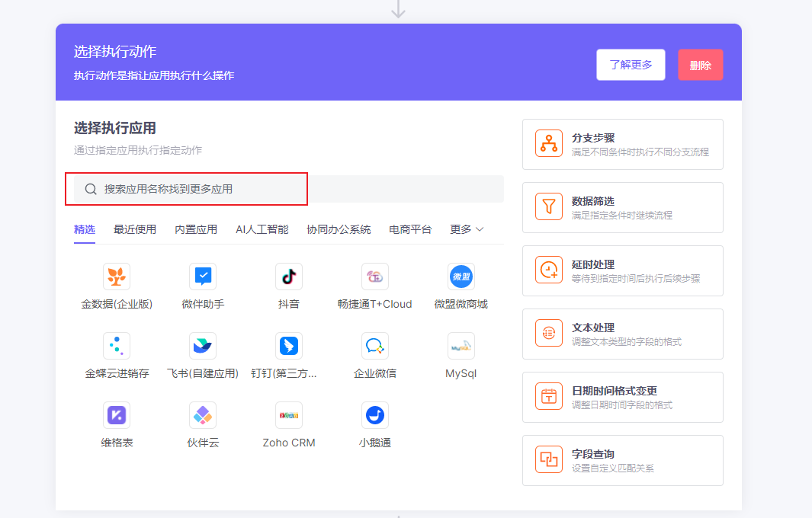Expand the 更多 categories dropdown
812x518 pixels.
point(467,229)
